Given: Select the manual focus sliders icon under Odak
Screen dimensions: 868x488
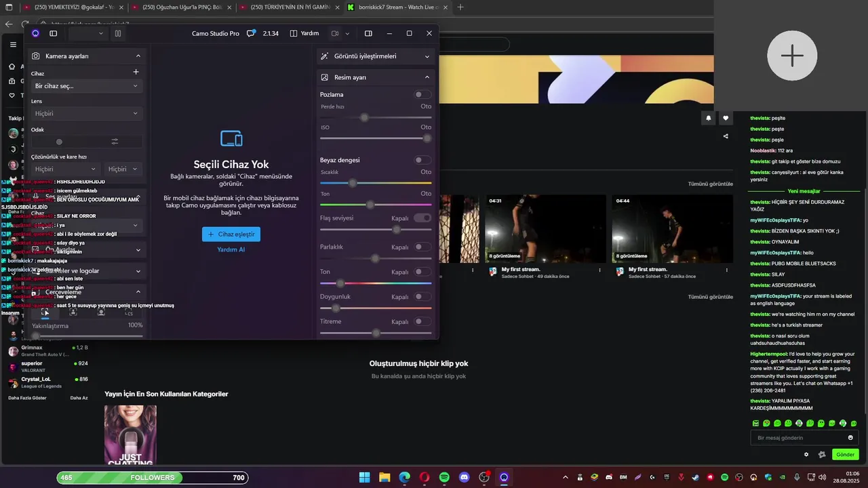Looking at the screenshot, I should (115, 142).
